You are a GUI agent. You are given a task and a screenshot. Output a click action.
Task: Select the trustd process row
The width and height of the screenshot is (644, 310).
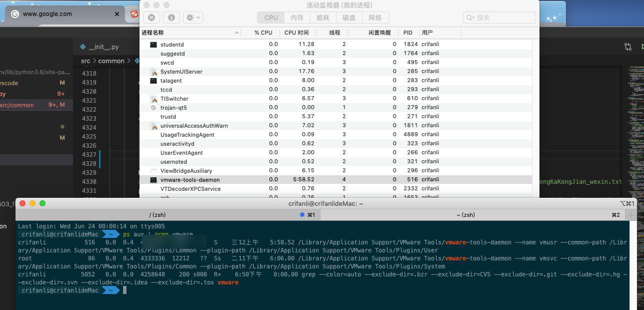click(336, 117)
